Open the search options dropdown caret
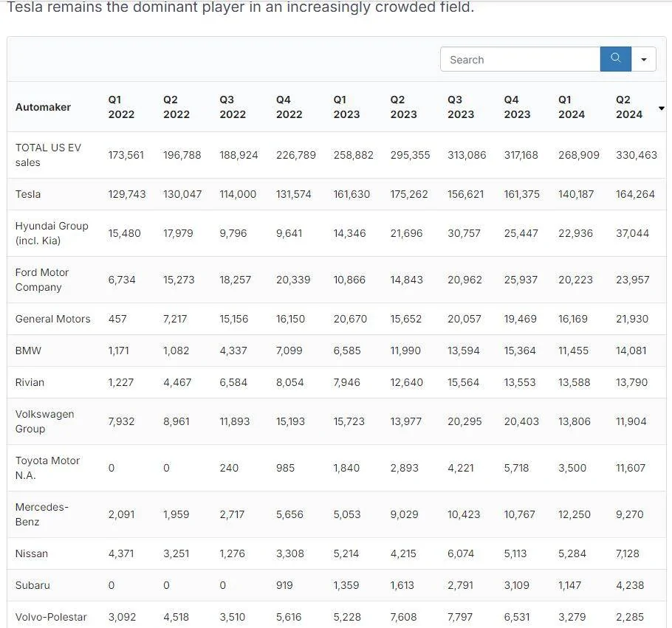 (x=644, y=59)
